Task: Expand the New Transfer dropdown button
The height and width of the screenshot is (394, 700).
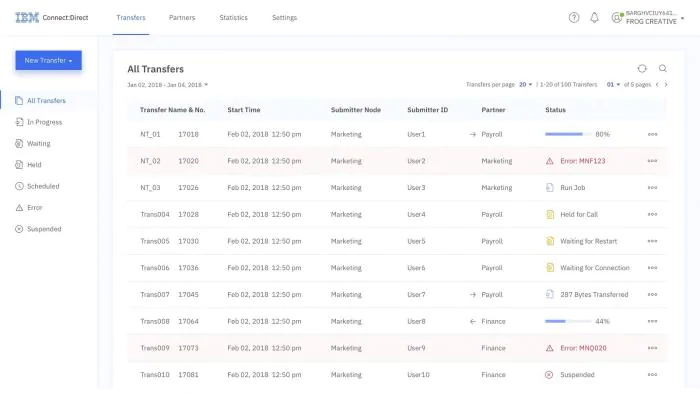Action: point(48,60)
